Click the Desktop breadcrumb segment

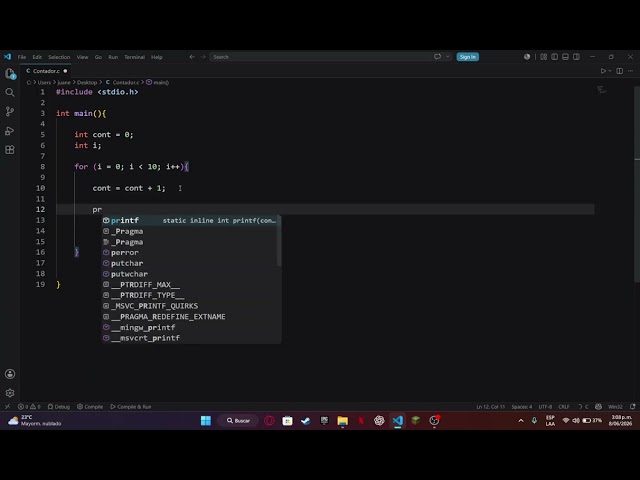87,82
